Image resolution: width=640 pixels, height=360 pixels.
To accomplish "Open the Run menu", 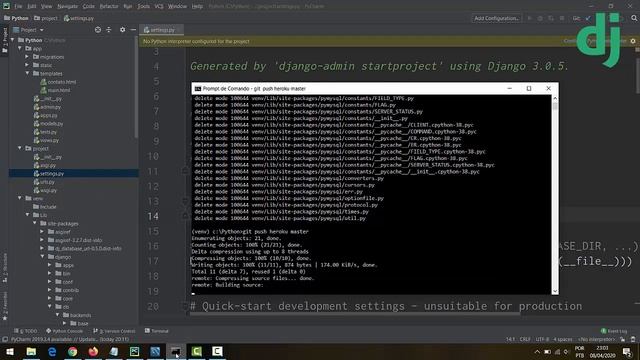I will click(x=128, y=6).
